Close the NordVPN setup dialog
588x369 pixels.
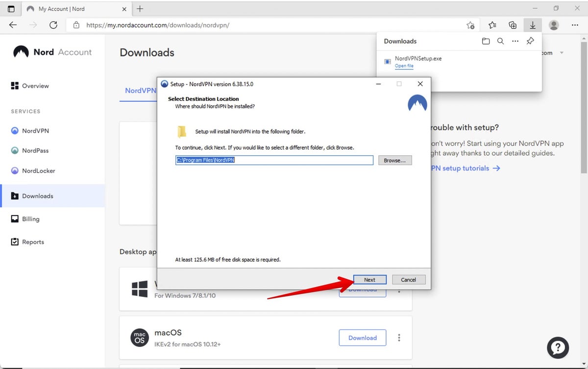(x=420, y=84)
